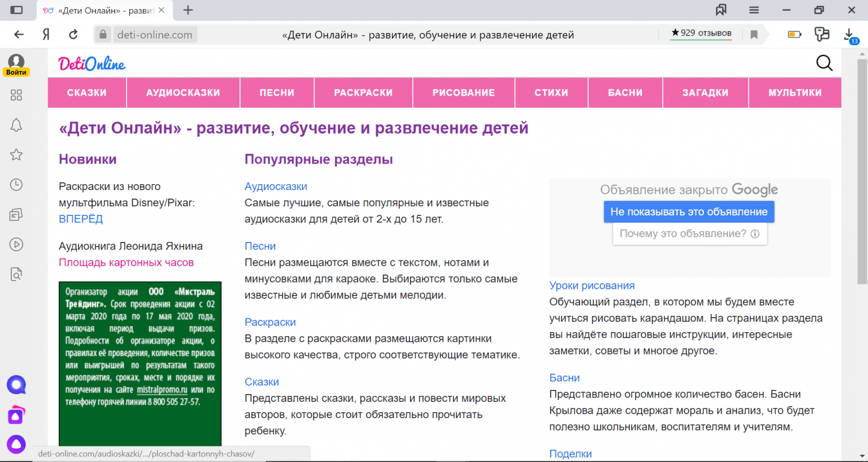Open the СКАЗКИ menu section

87,93
